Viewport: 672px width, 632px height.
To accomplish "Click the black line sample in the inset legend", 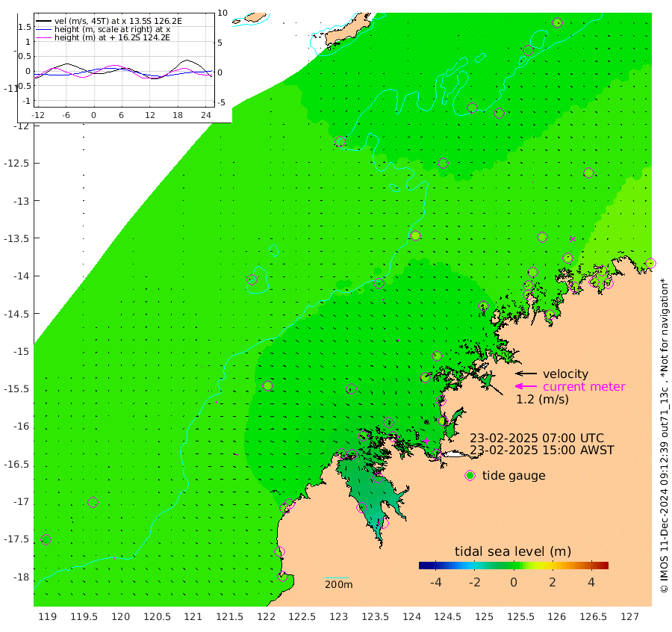I will [44, 21].
